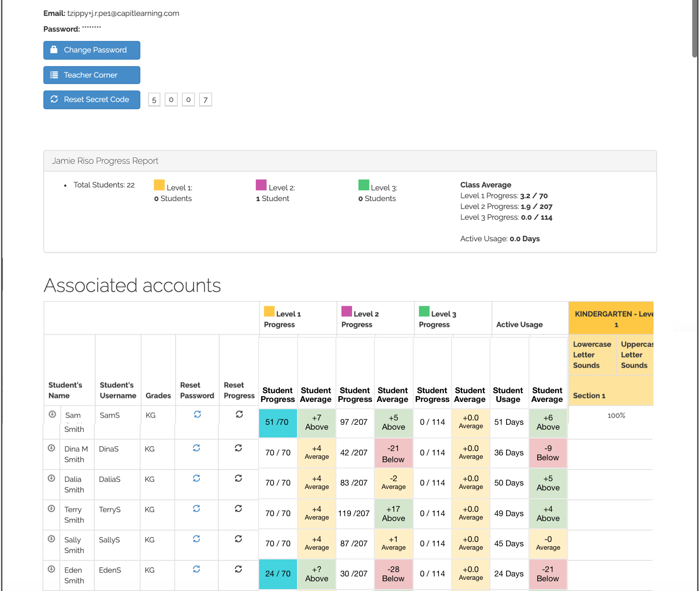Click Reset Secret Code button

tap(92, 100)
